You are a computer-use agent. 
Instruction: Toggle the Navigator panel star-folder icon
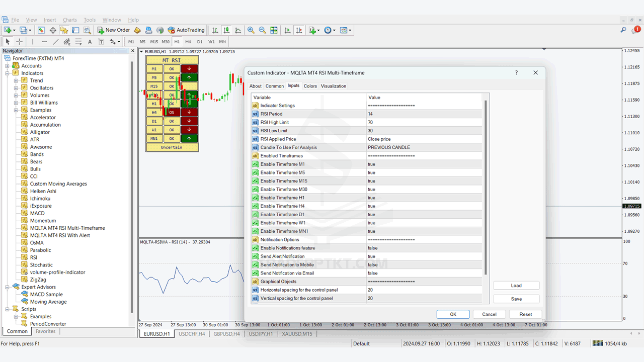[x=64, y=30]
